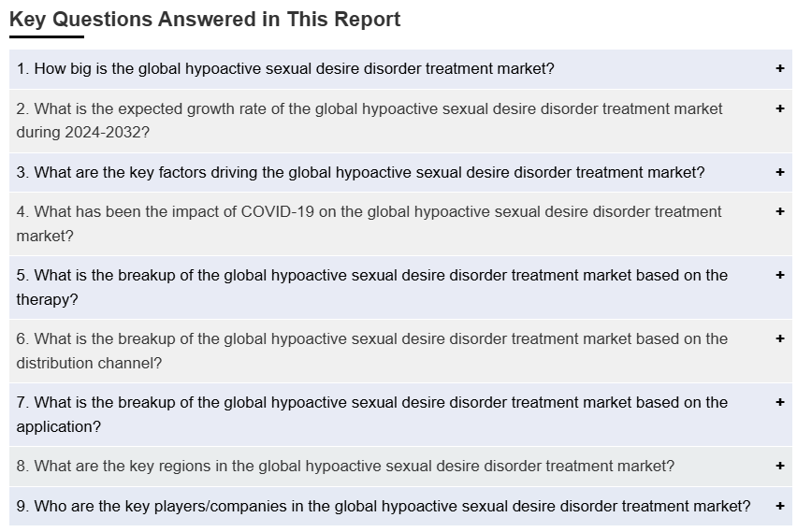Screen dimensions: 797x532
Task: Expand question 3 about key driving factors
Action: 360,172
